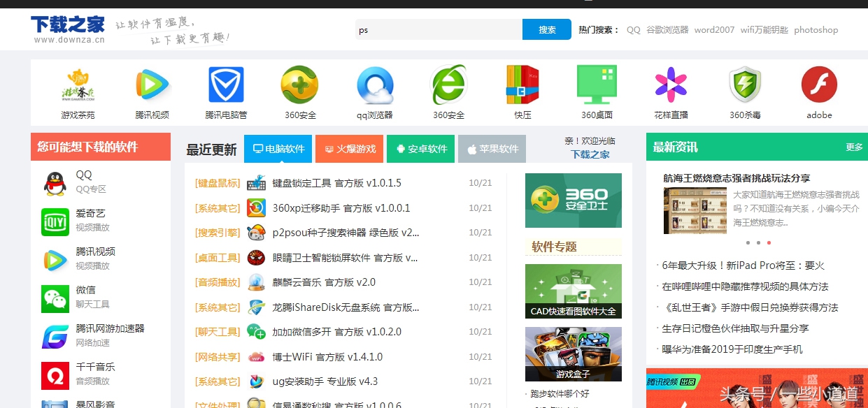Image resolution: width=868 pixels, height=408 pixels.
Task: Click the 360安全卫士 banner image
Action: (x=573, y=201)
